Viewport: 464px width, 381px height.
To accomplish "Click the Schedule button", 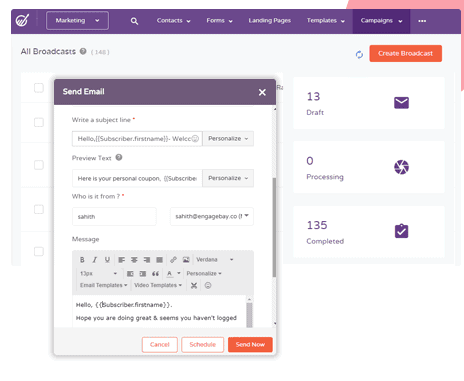I will coord(203,345).
